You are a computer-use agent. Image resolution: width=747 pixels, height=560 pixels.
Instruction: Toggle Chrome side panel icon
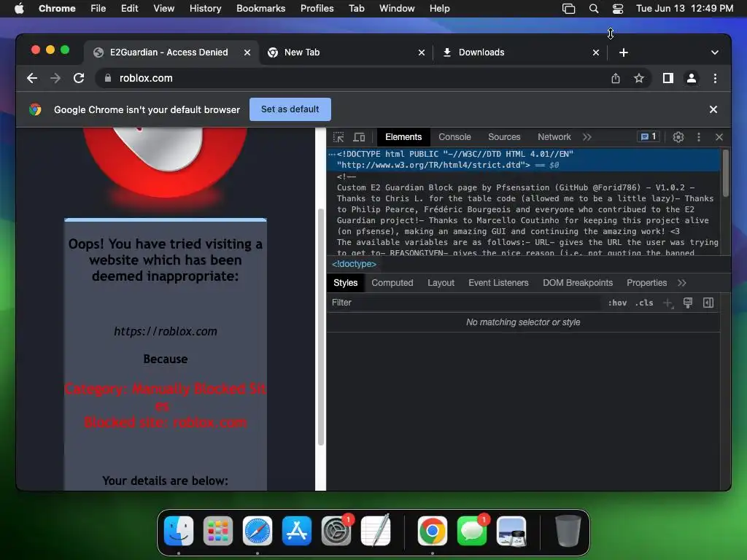[x=668, y=78]
